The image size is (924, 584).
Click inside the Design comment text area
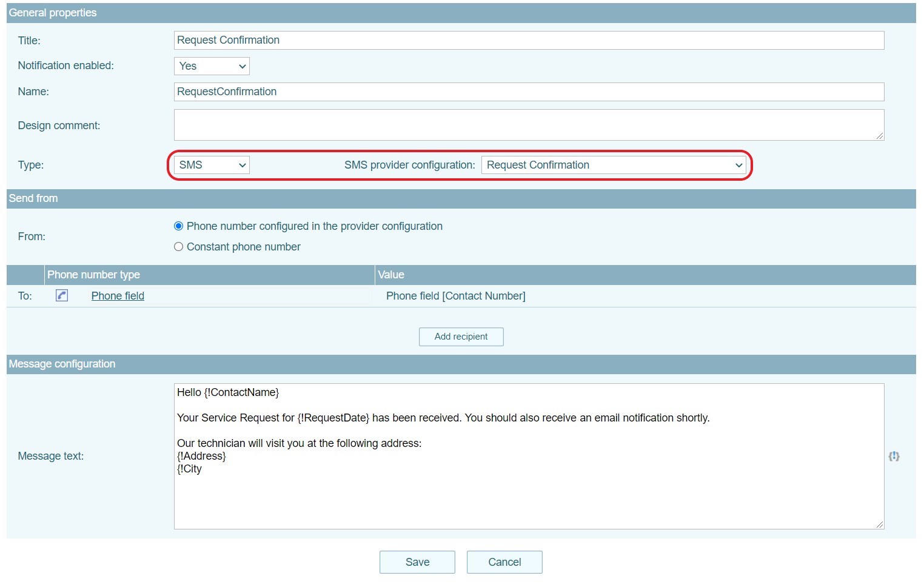[x=527, y=125]
